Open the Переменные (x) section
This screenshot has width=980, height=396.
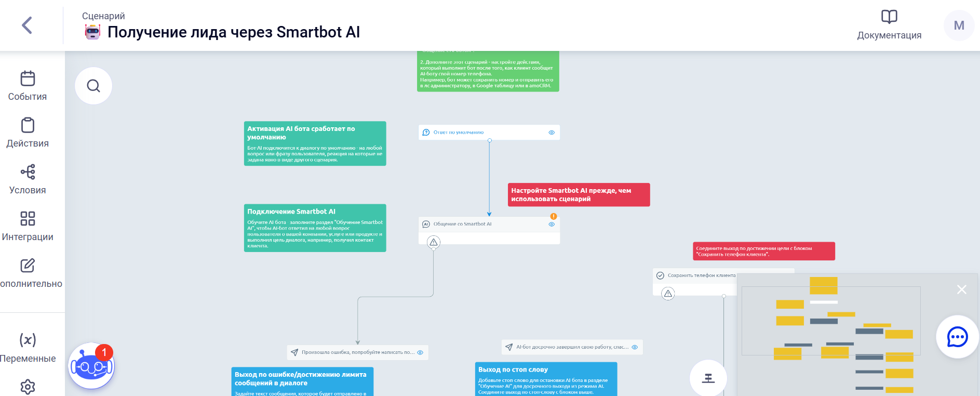click(x=28, y=348)
